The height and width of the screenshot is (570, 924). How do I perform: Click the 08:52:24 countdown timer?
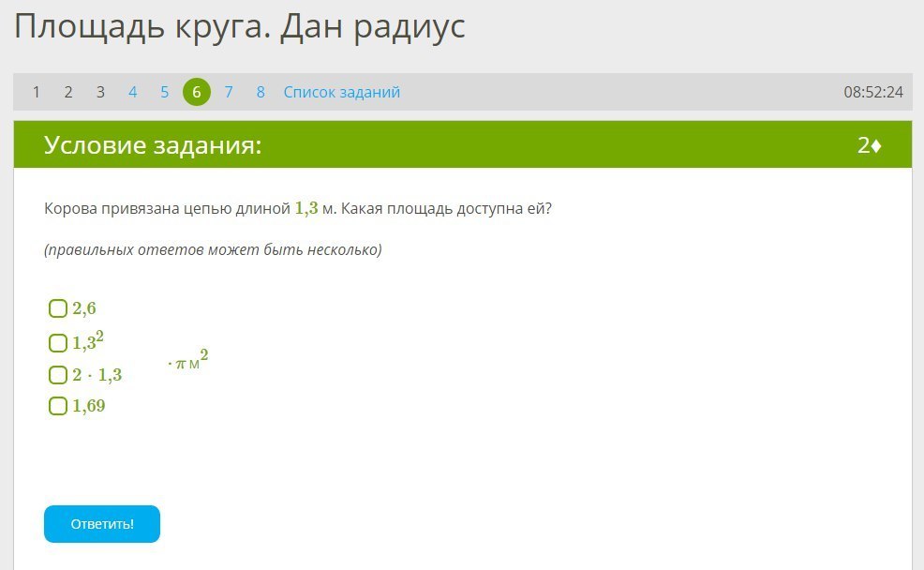click(872, 92)
